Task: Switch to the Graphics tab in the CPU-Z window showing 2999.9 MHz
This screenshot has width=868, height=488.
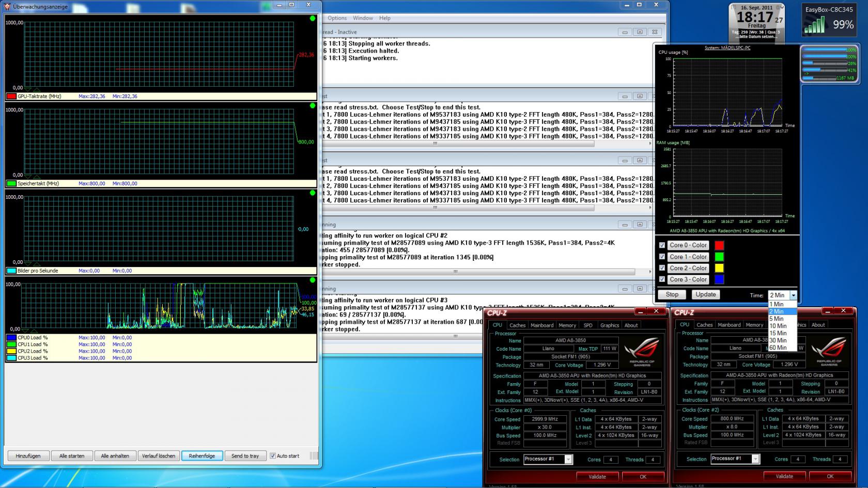Action: [610, 325]
